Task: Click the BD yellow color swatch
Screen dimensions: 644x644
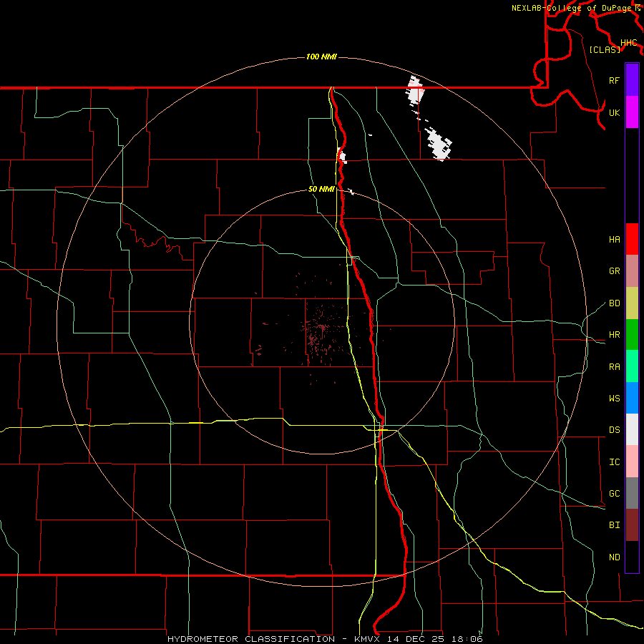Action: (x=632, y=303)
